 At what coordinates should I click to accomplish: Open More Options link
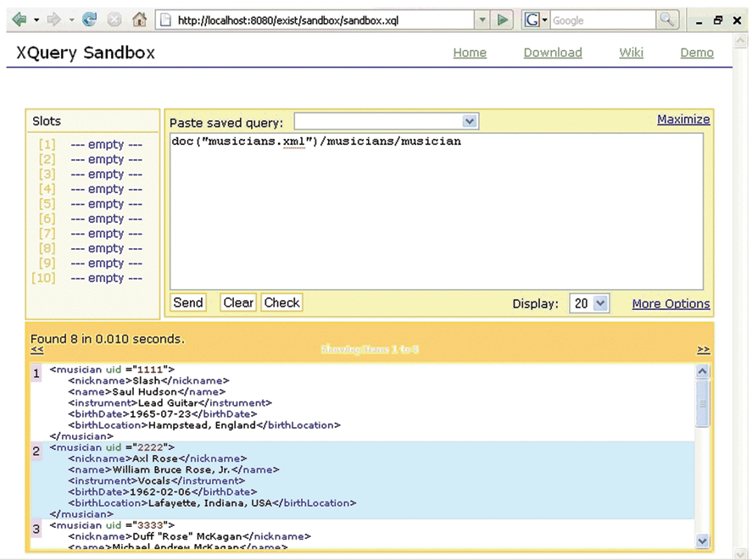671,303
